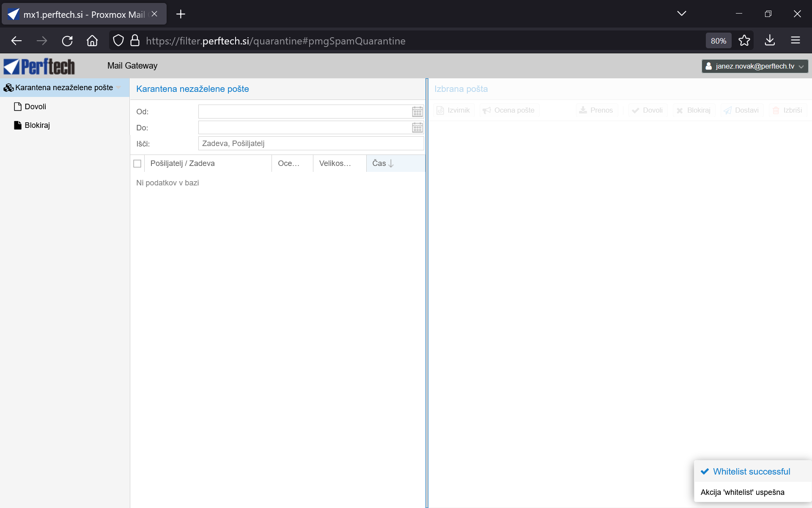Go back in browser history
Screen dimensions: 812x508
(x=16, y=41)
